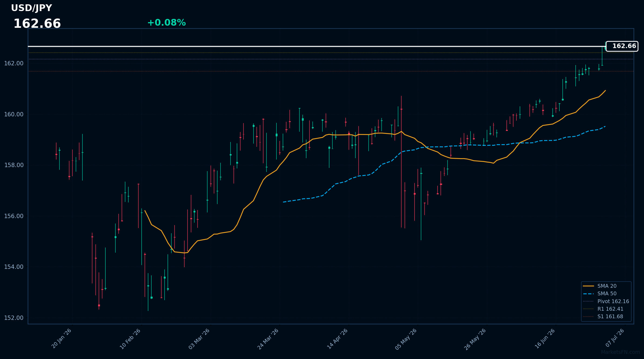Click the 26 May '26 date label
The image size is (644, 359).
pos(475,339)
